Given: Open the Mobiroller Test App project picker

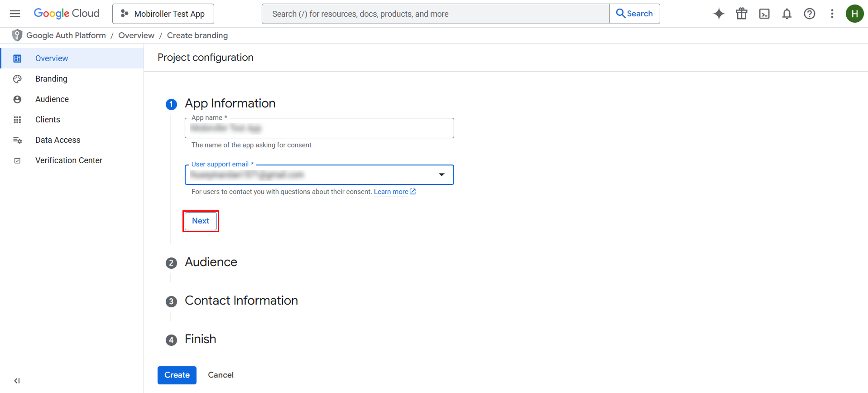Looking at the screenshot, I should click(163, 14).
